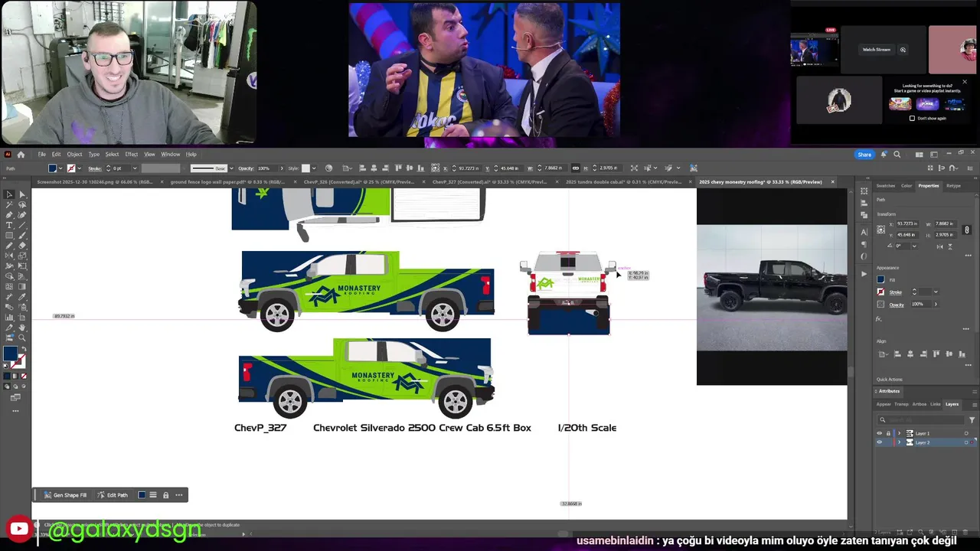Open stroke weight dropdown in control bar
This screenshot has width=980, height=551.
(135, 168)
